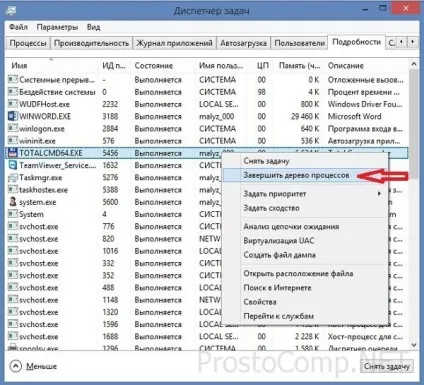Click the taskhostex.exe process icon

click(x=13, y=190)
